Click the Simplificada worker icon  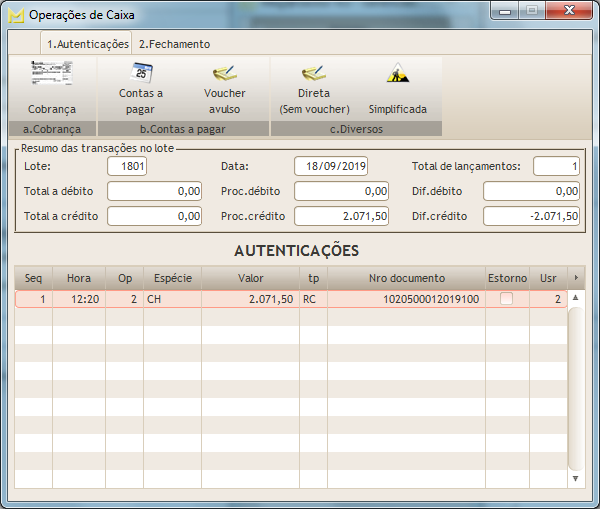pos(397,74)
